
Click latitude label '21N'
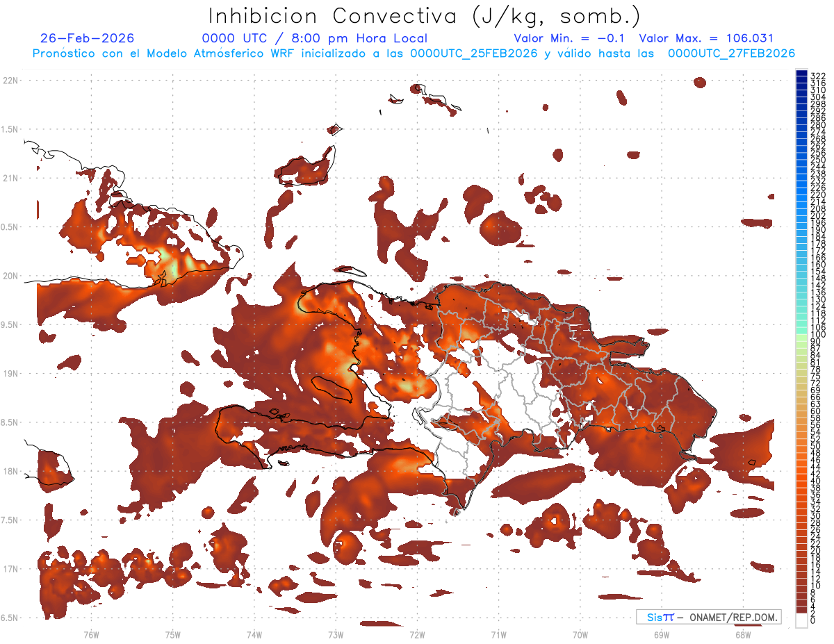coord(10,178)
